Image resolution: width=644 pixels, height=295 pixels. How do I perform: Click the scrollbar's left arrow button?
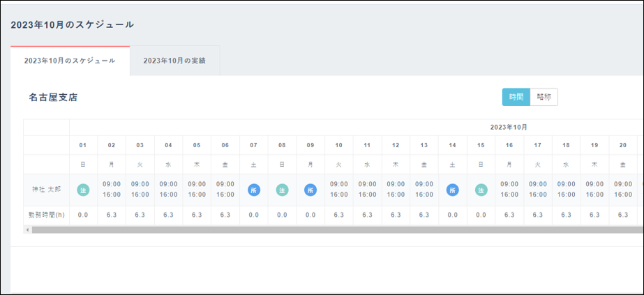[x=27, y=229]
